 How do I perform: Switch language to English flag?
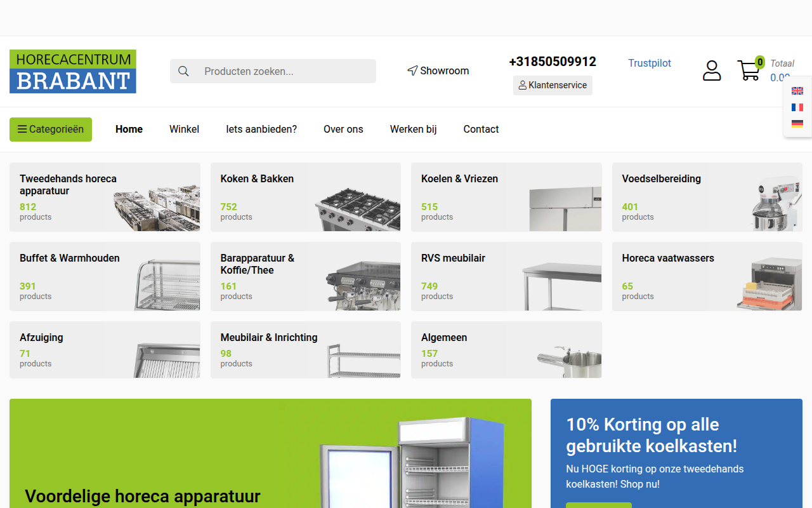797,91
